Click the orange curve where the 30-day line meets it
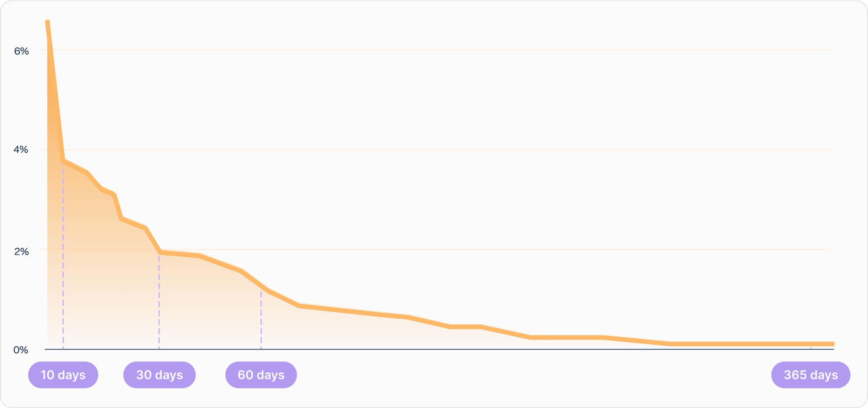Image resolution: width=868 pixels, height=408 pixels. click(x=159, y=252)
